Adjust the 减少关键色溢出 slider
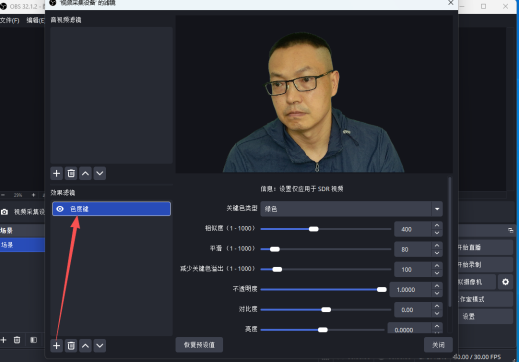The height and width of the screenshot is (363, 520). pyautogui.click(x=326, y=269)
